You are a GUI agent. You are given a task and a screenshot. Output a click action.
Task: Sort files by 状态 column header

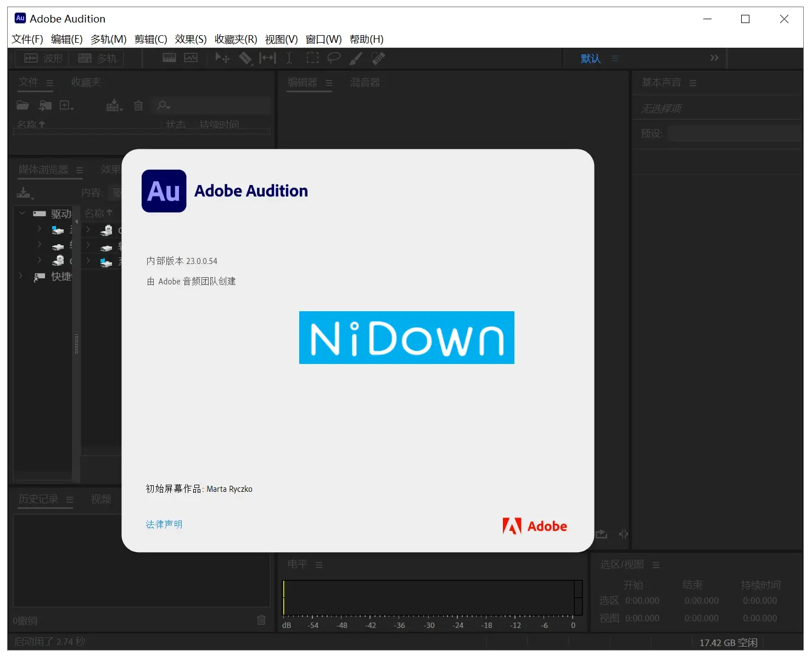point(176,125)
